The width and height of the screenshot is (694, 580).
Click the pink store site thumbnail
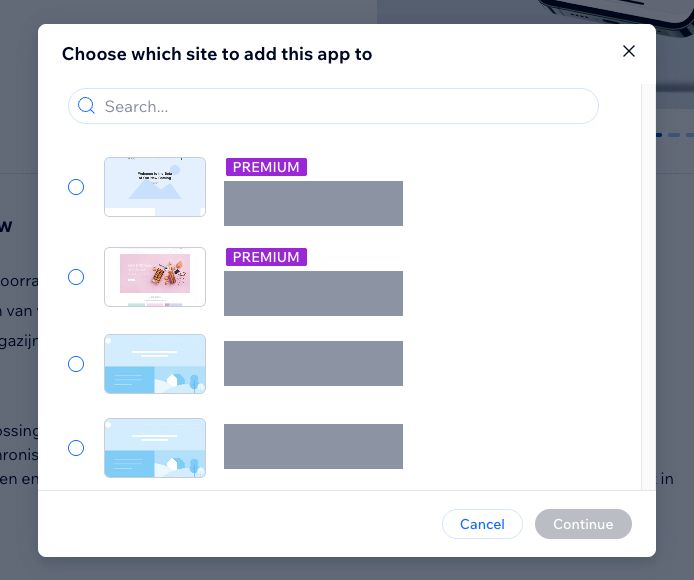155,277
